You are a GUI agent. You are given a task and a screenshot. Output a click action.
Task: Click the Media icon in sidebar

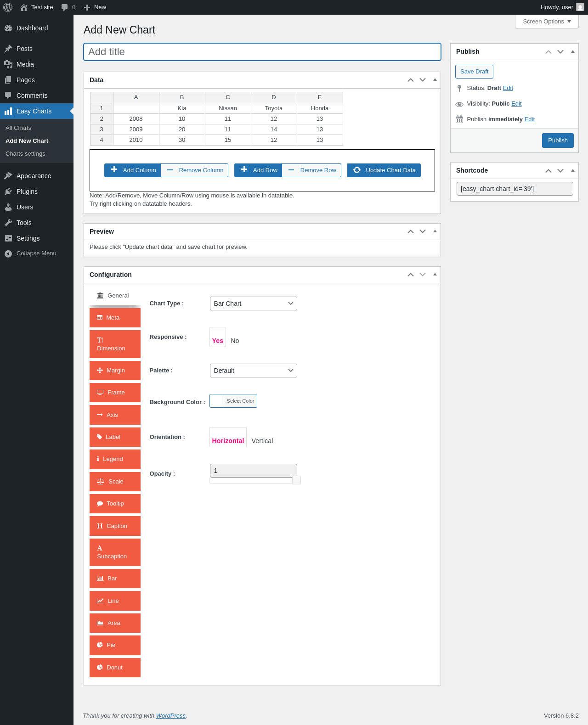pyautogui.click(x=8, y=64)
